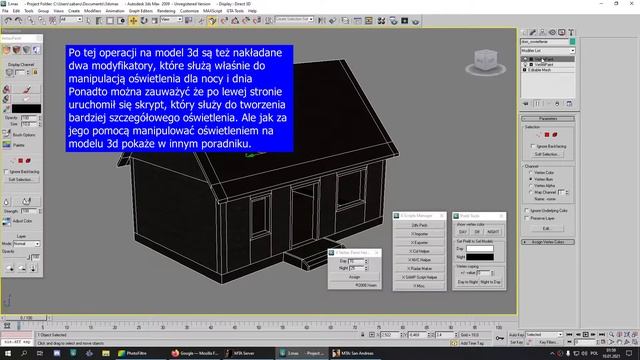640x360 pixels.
Task: Open Render Scene dialog icon
Action: (x=393, y=20)
